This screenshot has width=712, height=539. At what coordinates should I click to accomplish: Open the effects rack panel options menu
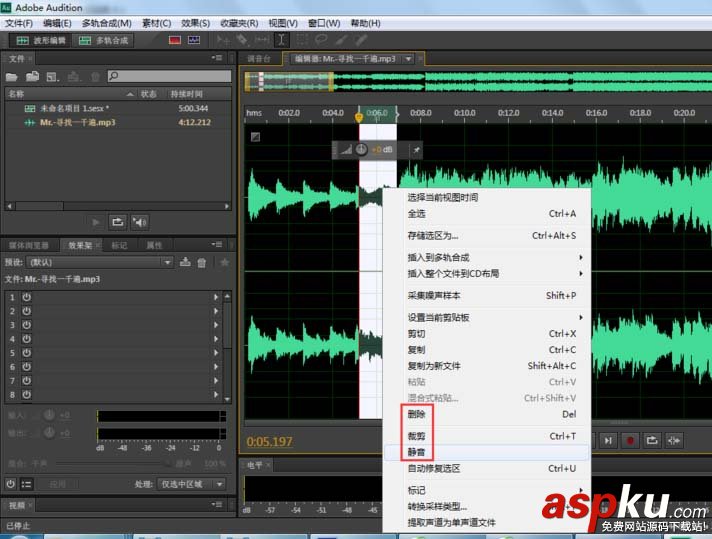coord(217,245)
